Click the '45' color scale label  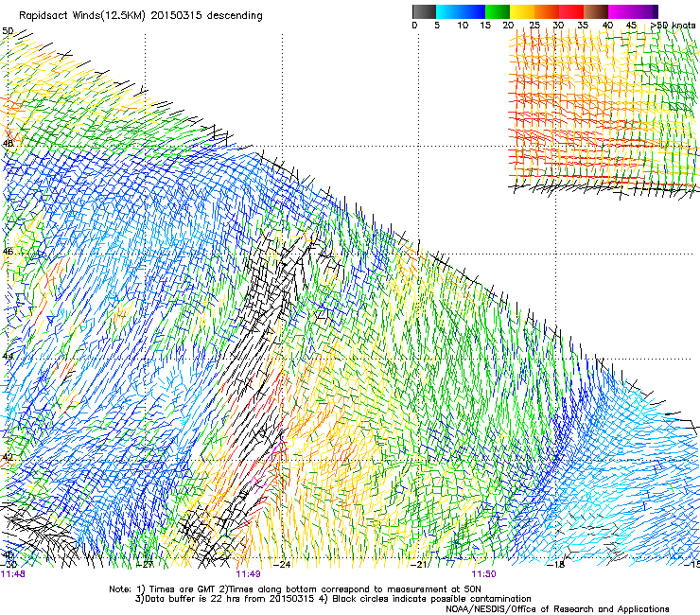tap(631, 26)
